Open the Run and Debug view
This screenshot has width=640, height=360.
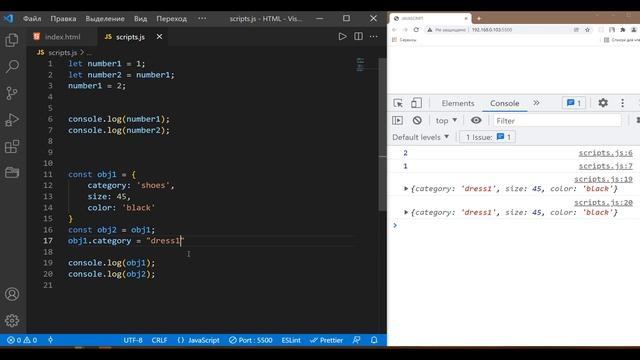[x=12, y=120]
